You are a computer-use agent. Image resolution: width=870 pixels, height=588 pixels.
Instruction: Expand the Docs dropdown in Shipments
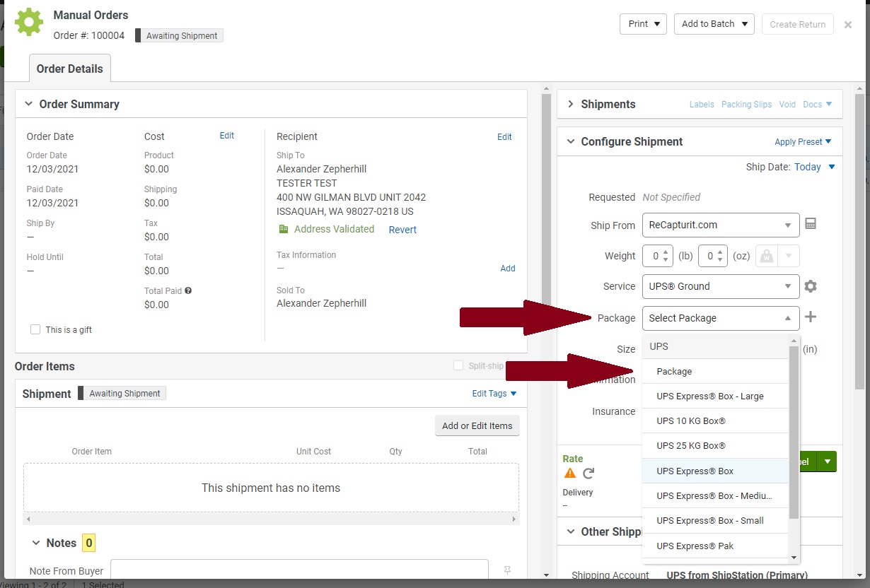coord(818,104)
